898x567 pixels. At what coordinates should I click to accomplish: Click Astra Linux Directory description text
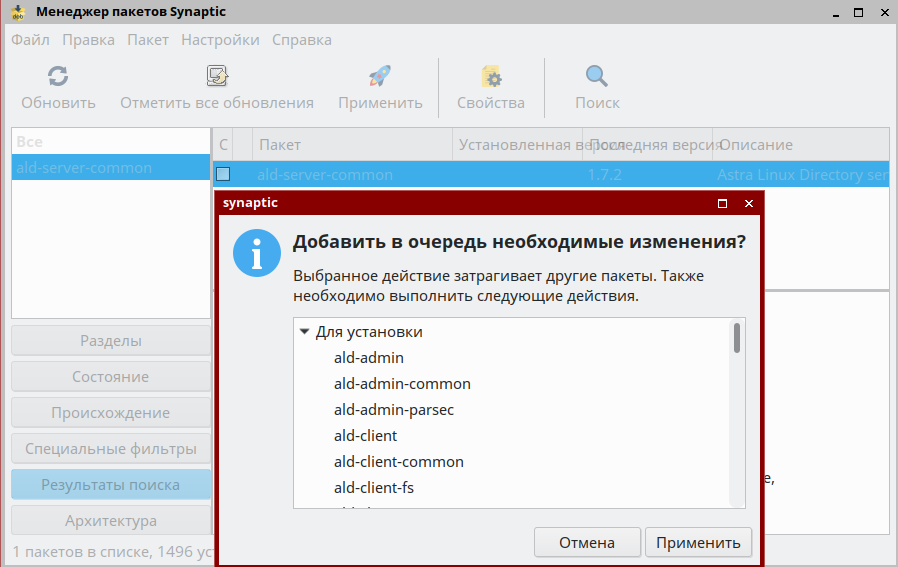click(802, 175)
